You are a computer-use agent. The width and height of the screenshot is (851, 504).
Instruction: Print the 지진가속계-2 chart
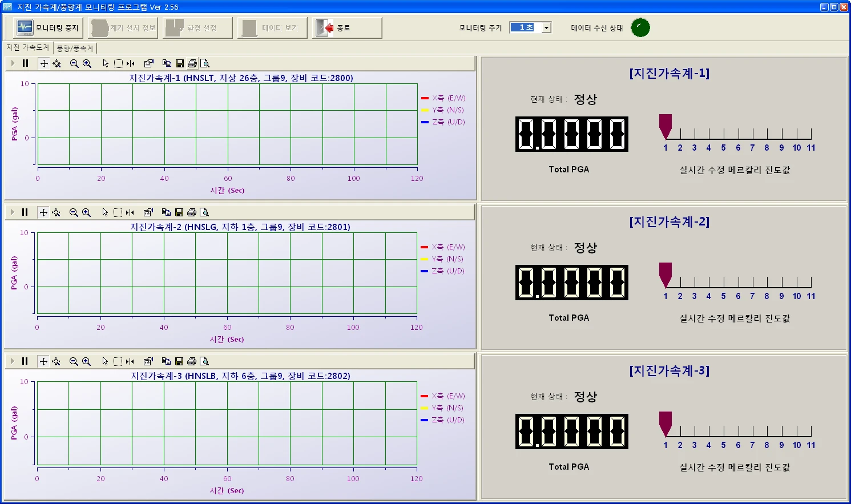point(192,212)
